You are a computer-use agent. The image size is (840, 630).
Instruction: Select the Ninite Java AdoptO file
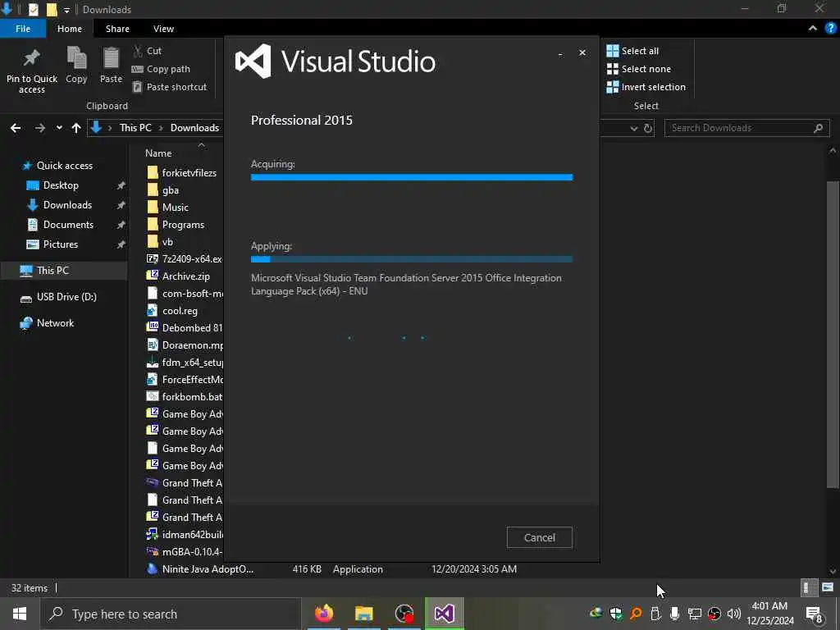point(200,569)
